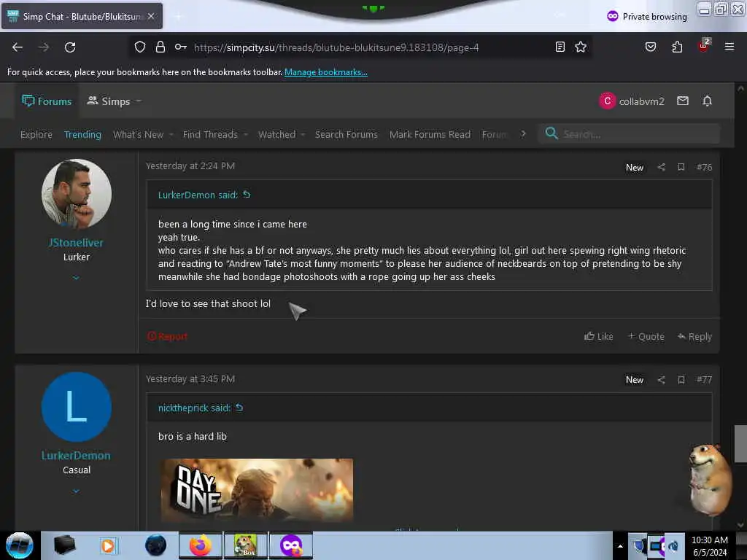Expand the What's New dropdown arrow

coord(171,135)
